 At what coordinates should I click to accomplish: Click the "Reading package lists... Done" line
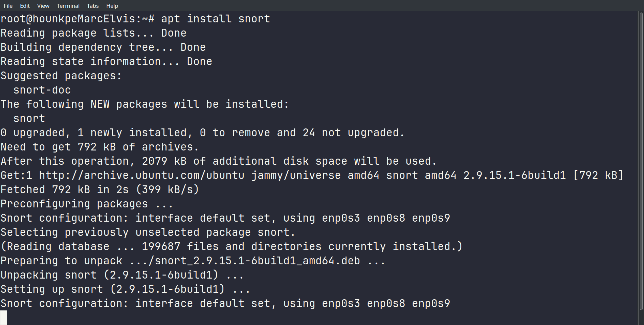93,33
